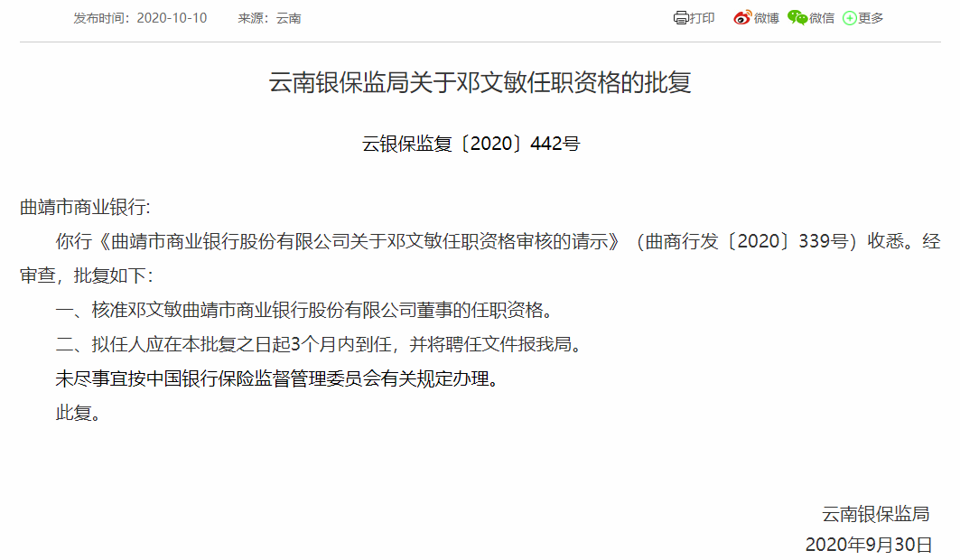Share via the 微博 text label
Image resolution: width=960 pixels, height=560 pixels.
(766, 18)
